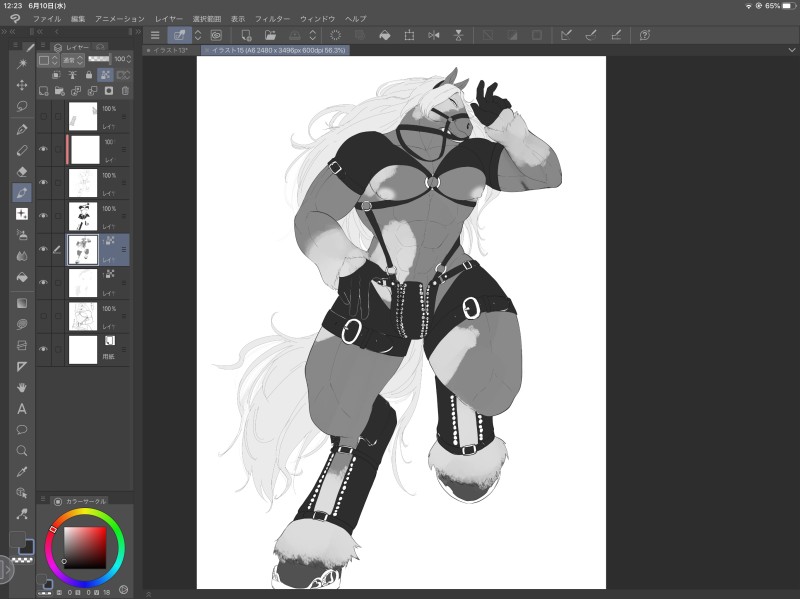Select the Eraser tool
800x599 pixels.
pos(22,171)
